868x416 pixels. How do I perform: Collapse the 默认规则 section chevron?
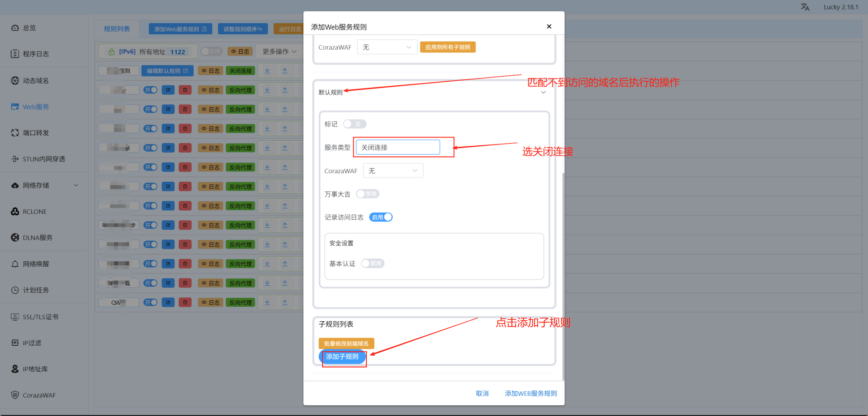(x=543, y=92)
